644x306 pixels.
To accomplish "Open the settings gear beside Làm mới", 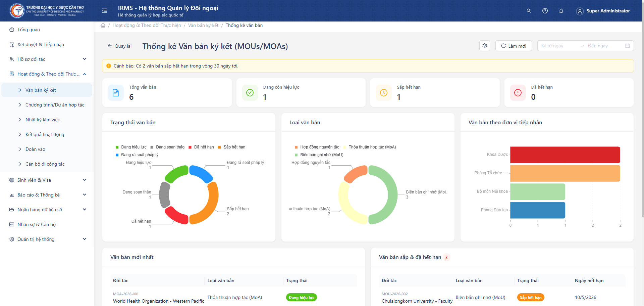I will pos(484,46).
